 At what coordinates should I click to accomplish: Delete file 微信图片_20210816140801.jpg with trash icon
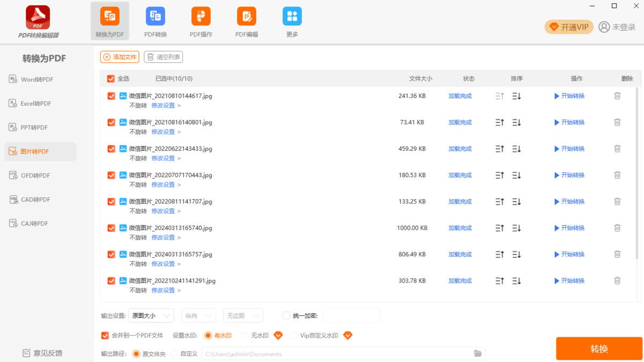point(617,122)
